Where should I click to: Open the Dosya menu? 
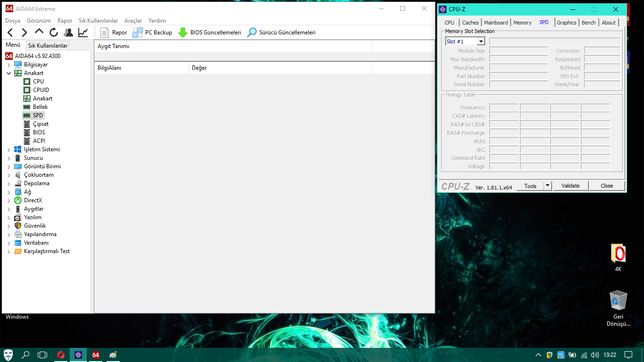click(x=13, y=21)
